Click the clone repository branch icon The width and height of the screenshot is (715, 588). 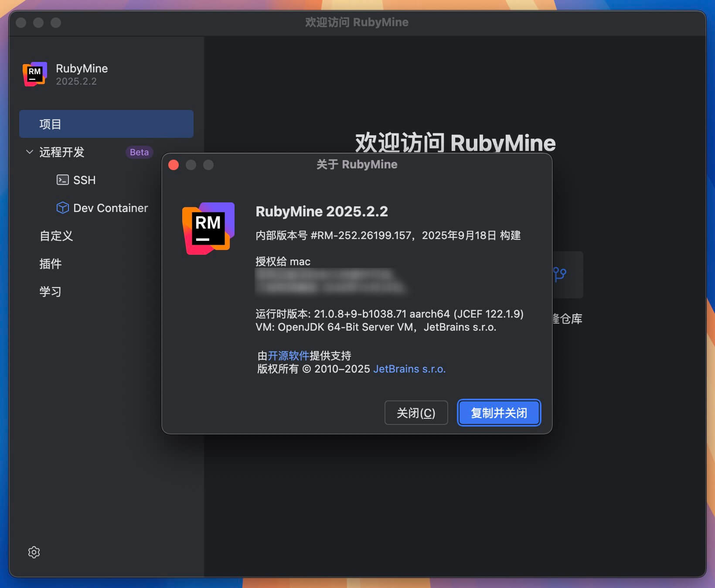click(560, 274)
